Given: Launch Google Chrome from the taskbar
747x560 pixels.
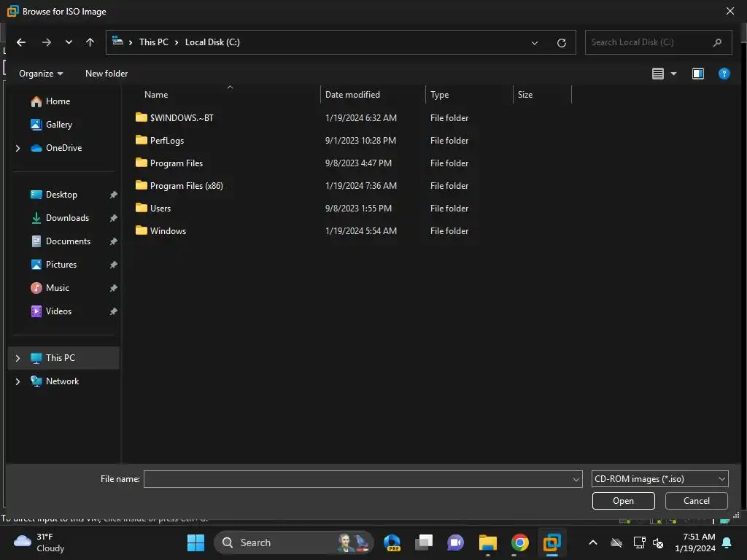Looking at the screenshot, I should (519, 542).
